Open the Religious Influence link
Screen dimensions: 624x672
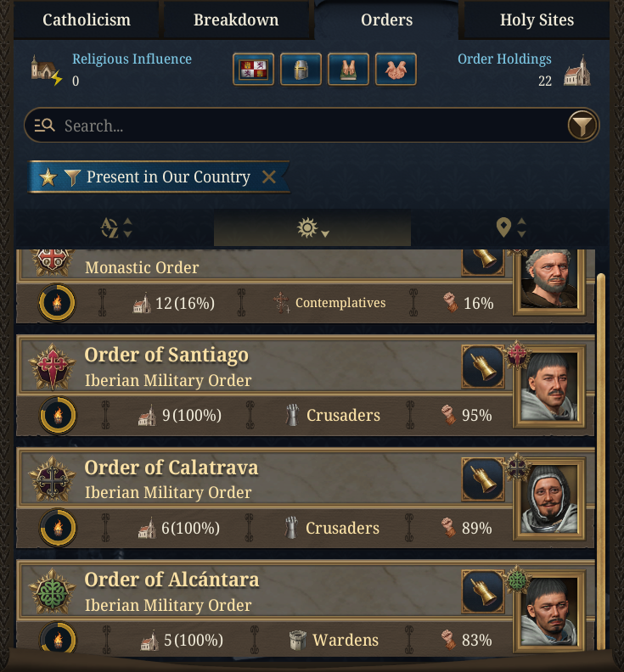pos(132,59)
